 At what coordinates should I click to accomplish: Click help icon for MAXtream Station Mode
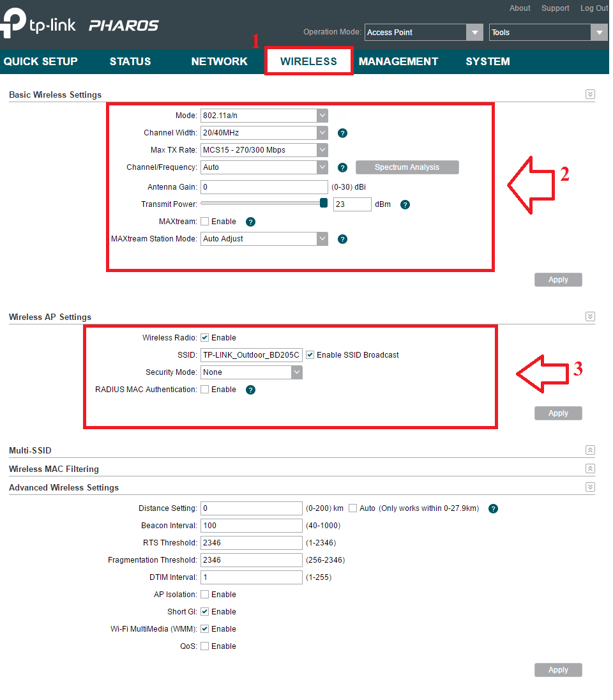point(342,240)
